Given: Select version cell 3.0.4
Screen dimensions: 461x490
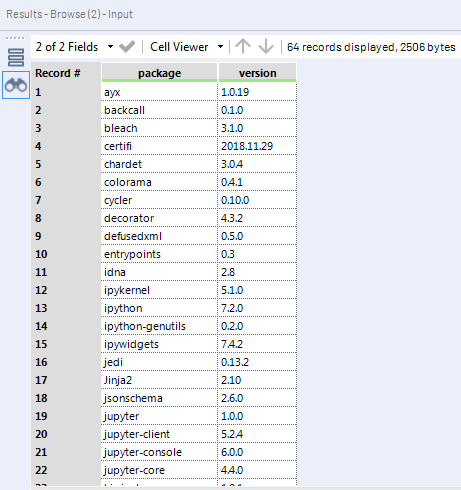Looking at the screenshot, I should pos(257,164).
